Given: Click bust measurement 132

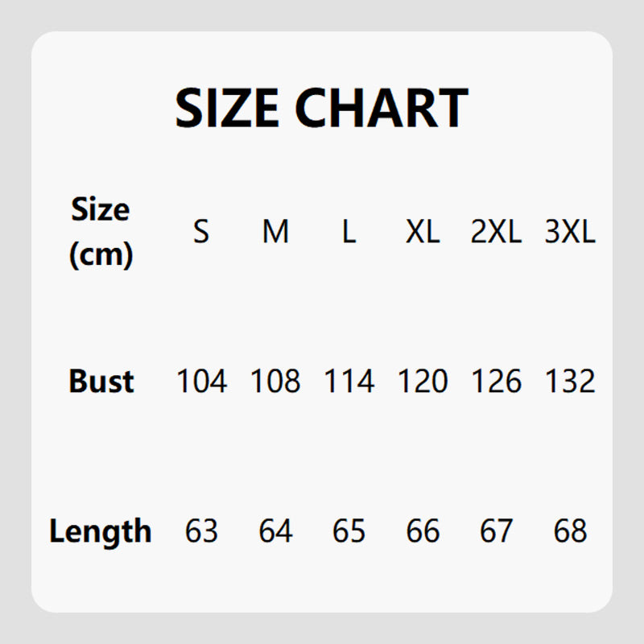Looking at the screenshot, I should tap(570, 381).
